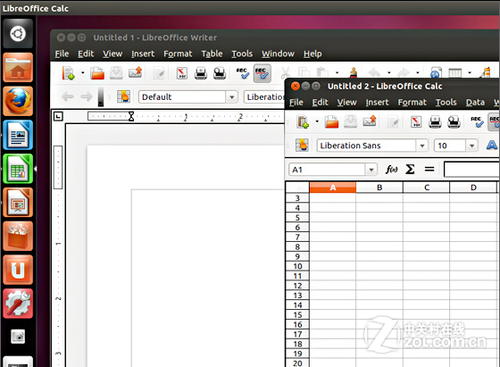Expand the Name Box A1 dropdown
500x367 pixels.
[371, 170]
